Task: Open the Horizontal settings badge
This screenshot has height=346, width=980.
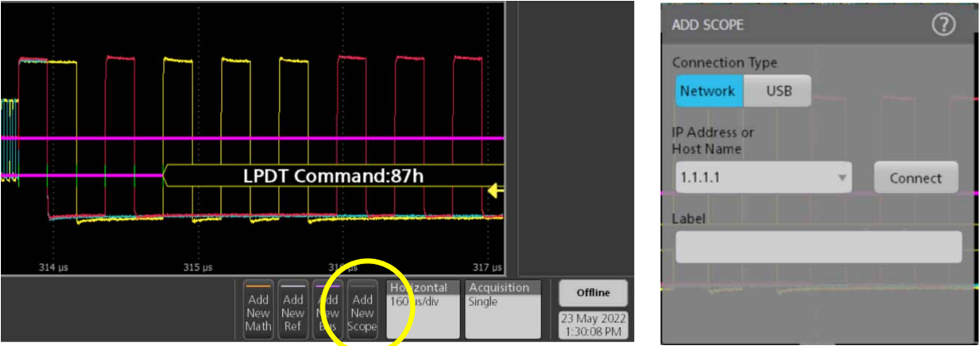Action: [423, 309]
